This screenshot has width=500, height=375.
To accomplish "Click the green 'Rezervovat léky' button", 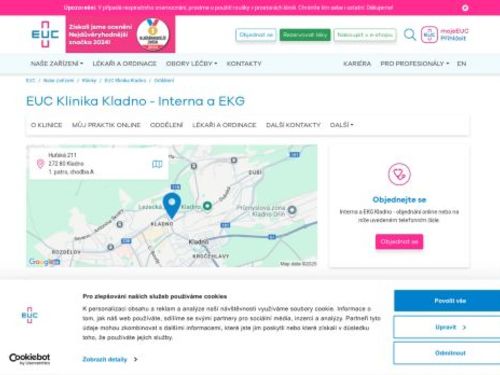I will click(x=305, y=35).
